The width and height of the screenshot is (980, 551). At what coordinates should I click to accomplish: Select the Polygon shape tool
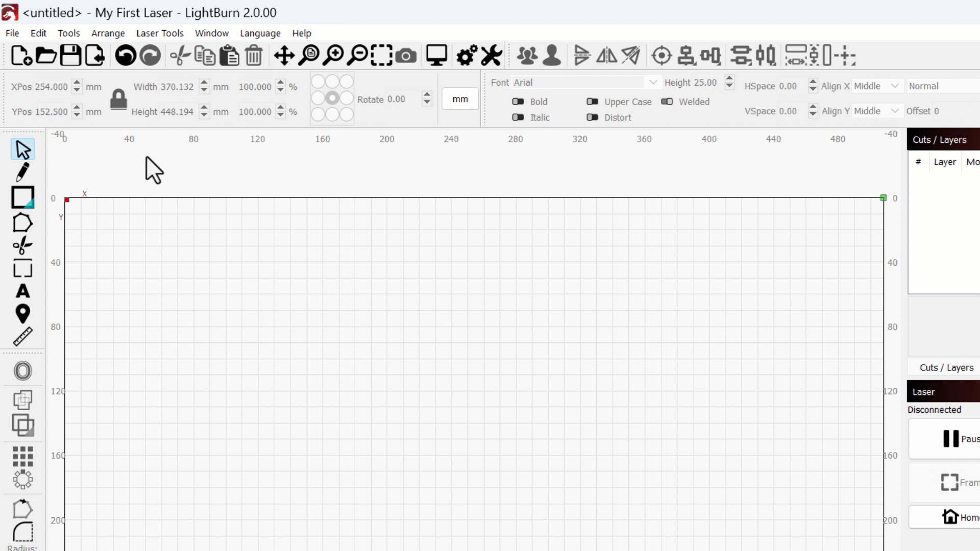click(x=22, y=223)
